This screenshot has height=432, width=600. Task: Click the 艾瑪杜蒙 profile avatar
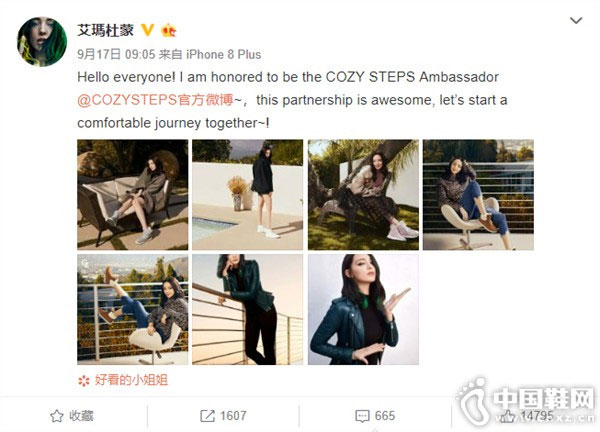(42, 42)
